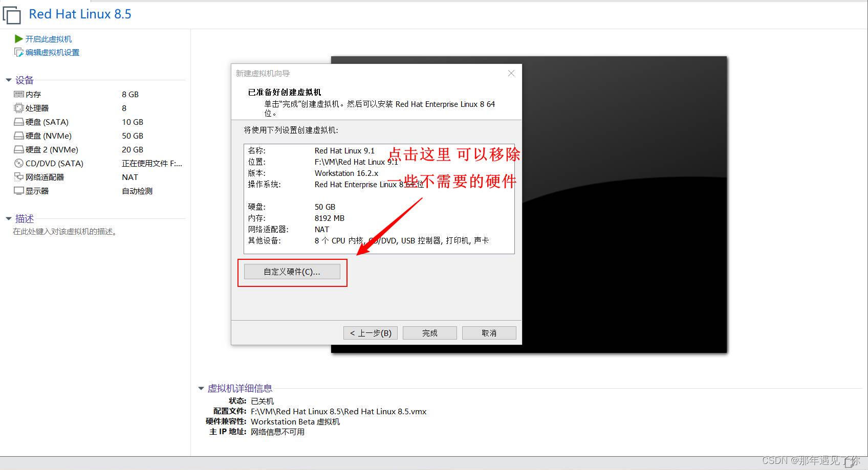
Task: Collapse the 设备 section
Action: tap(8, 80)
